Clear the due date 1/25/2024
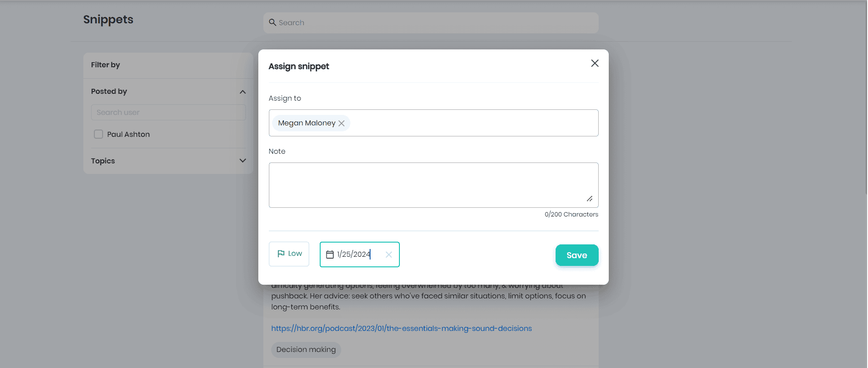Viewport: 868px width, 368px height. click(388, 254)
